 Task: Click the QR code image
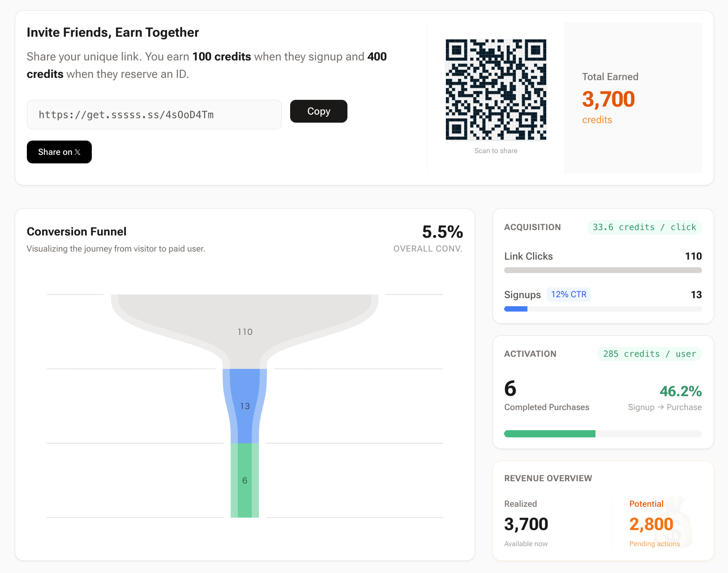(496, 90)
